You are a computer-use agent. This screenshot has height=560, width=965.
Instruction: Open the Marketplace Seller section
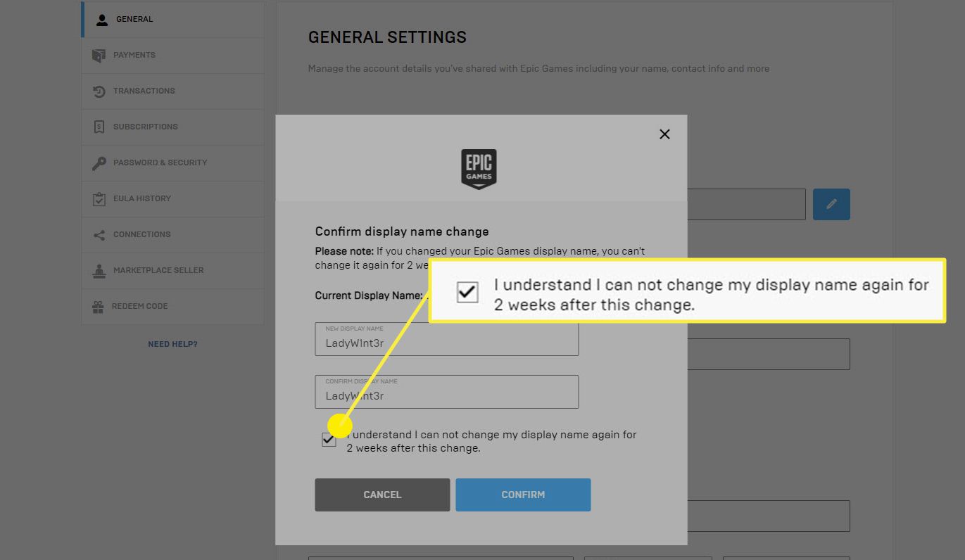coord(173,271)
